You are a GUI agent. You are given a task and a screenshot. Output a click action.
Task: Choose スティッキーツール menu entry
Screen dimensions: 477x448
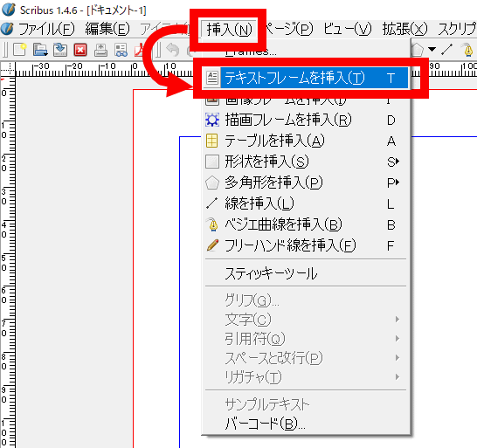306,273
